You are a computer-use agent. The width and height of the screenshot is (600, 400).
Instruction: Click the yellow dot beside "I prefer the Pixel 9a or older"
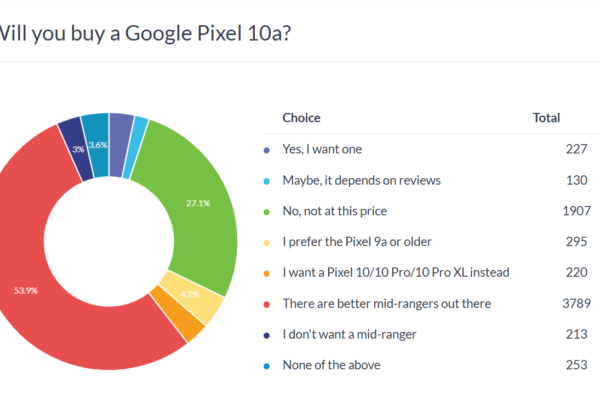(266, 243)
